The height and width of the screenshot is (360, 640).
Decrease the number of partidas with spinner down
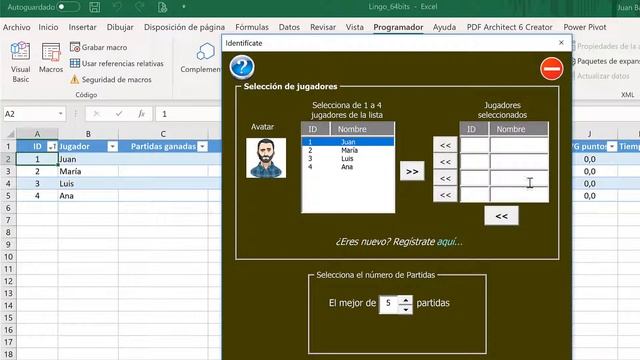(405, 309)
